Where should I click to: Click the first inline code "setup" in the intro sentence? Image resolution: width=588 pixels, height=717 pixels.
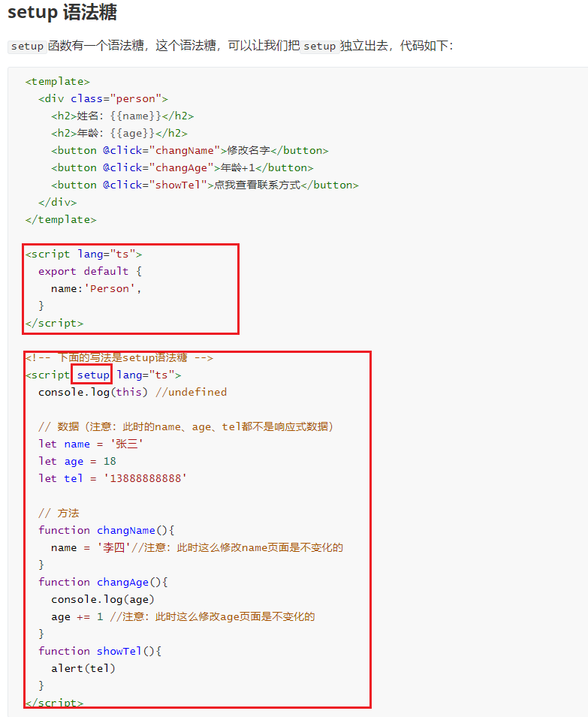point(27,47)
